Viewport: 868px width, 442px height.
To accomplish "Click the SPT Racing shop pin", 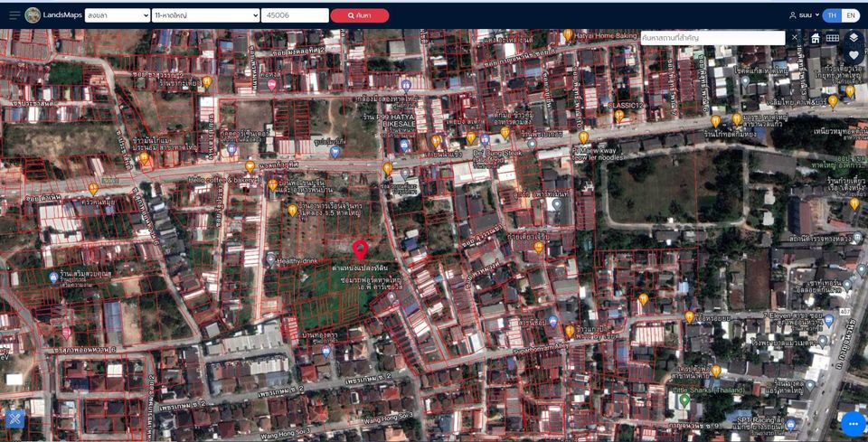I will coord(790,424).
